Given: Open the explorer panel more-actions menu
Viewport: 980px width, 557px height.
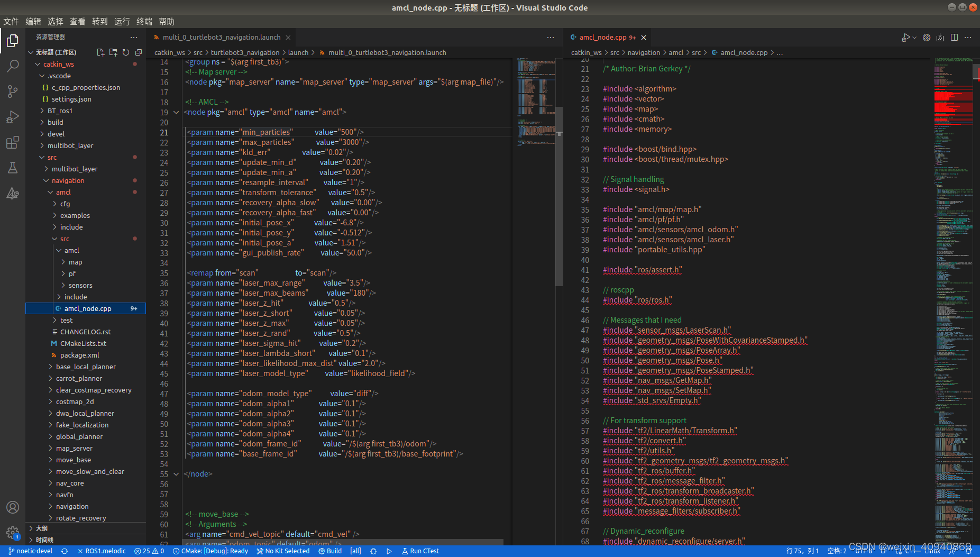Looking at the screenshot, I should 134,37.
